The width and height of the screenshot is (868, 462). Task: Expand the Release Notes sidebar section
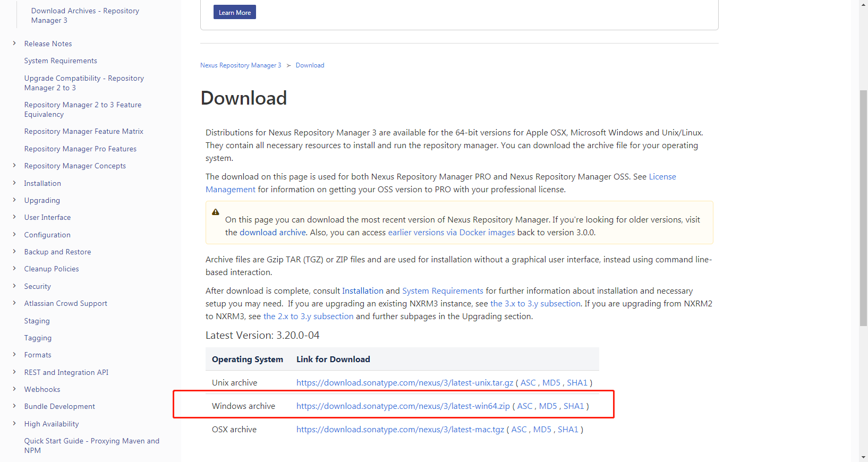[x=14, y=44]
